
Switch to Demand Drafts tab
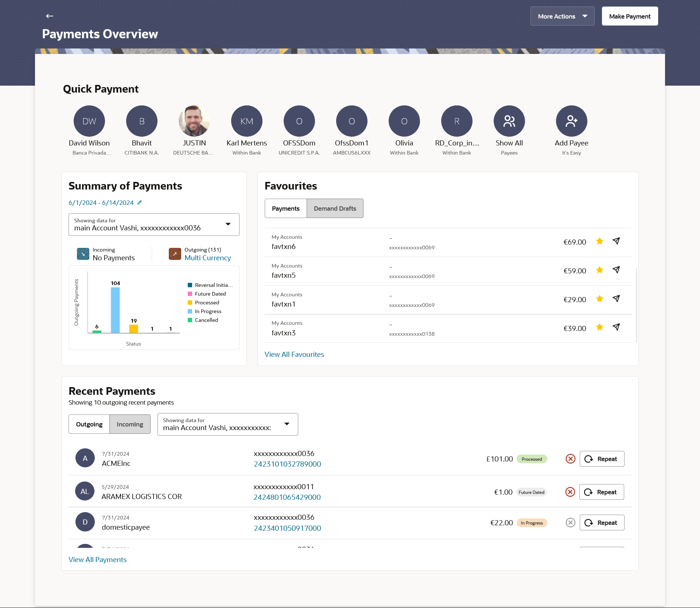[335, 208]
